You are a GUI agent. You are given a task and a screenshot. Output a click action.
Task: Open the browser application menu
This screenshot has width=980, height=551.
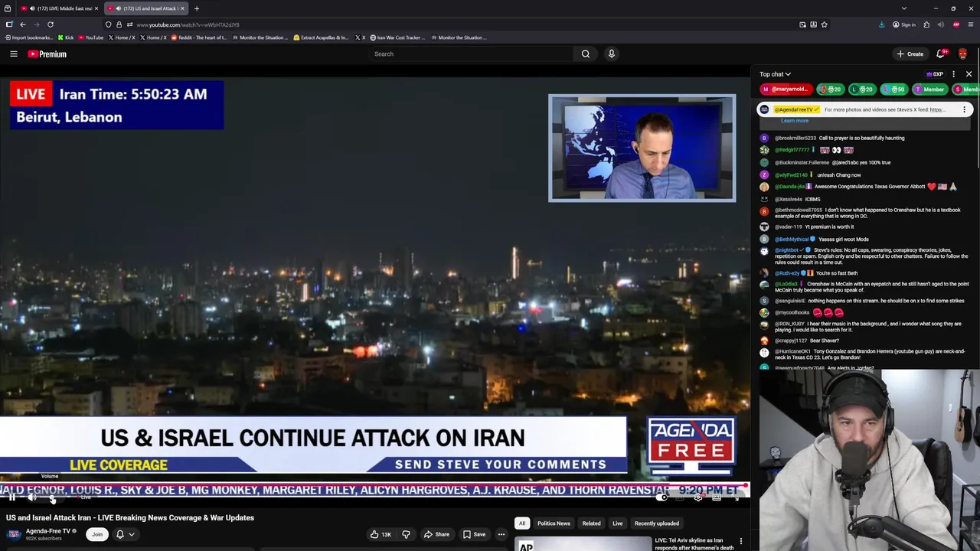970,24
